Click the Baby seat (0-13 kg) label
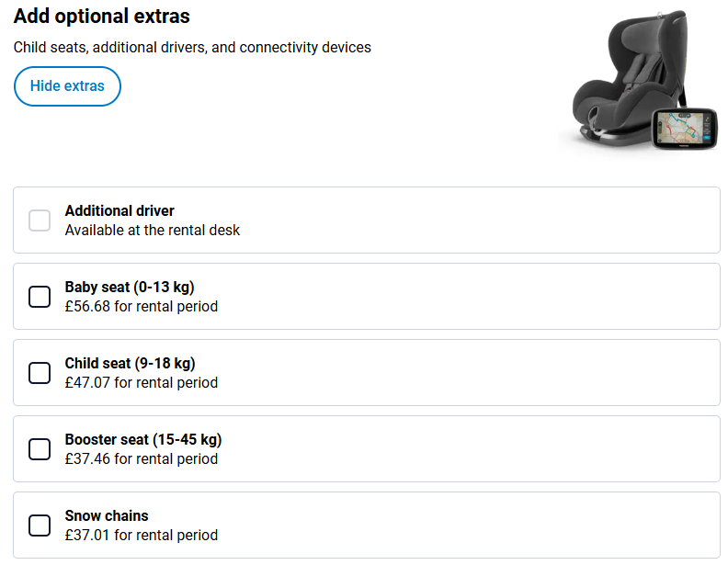Viewport: 728px width, 565px height. 130,288
